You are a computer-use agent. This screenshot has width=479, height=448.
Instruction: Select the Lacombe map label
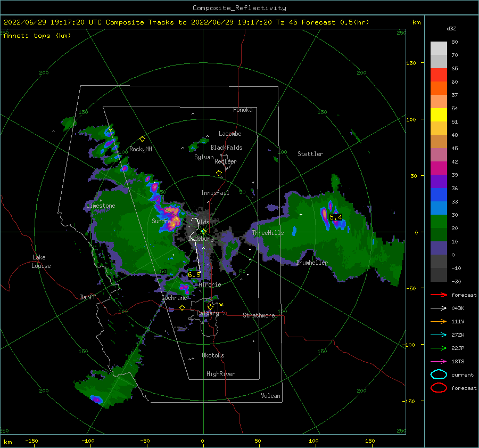[x=230, y=134]
